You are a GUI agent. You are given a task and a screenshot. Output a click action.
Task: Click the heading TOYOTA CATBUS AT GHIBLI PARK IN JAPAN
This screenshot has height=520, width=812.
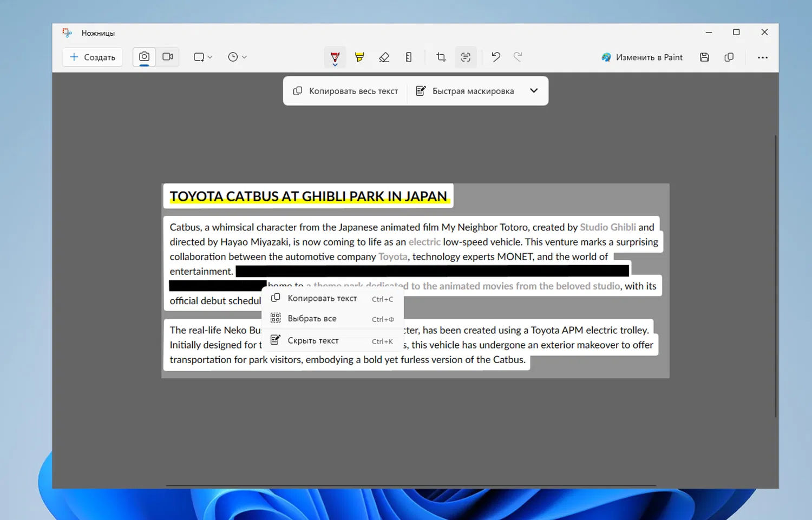tap(309, 196)
